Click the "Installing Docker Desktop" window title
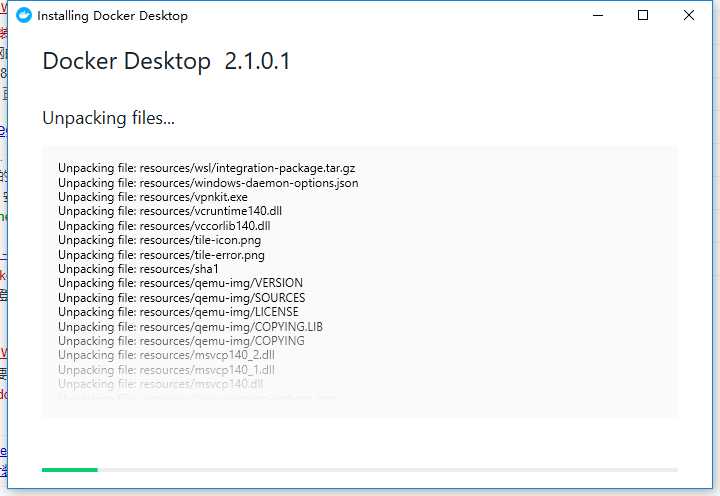720x496 pixels. [112, 16]
